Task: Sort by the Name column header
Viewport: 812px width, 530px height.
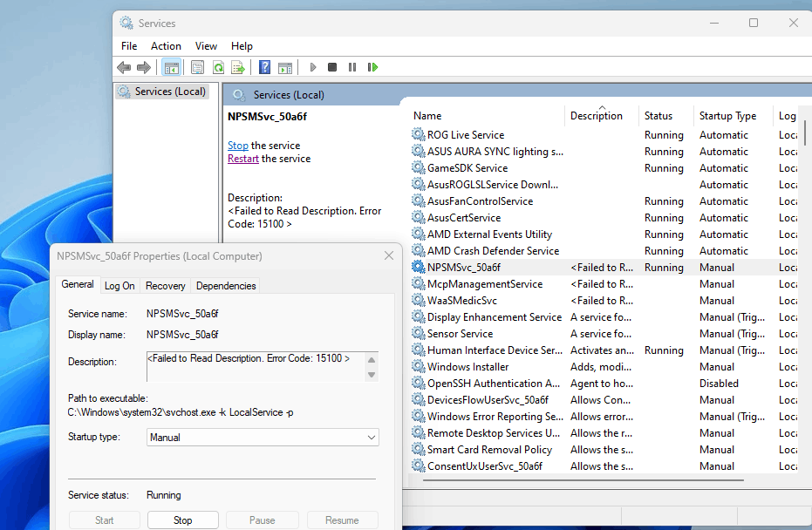Action: click(x=487, y=116)
